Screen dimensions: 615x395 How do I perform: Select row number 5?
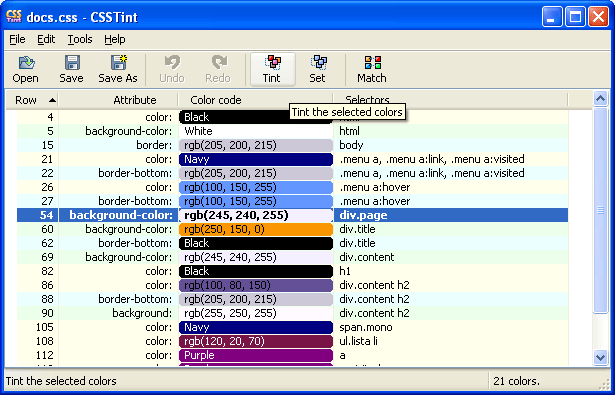pyautogui.click(x=50, y=131)
